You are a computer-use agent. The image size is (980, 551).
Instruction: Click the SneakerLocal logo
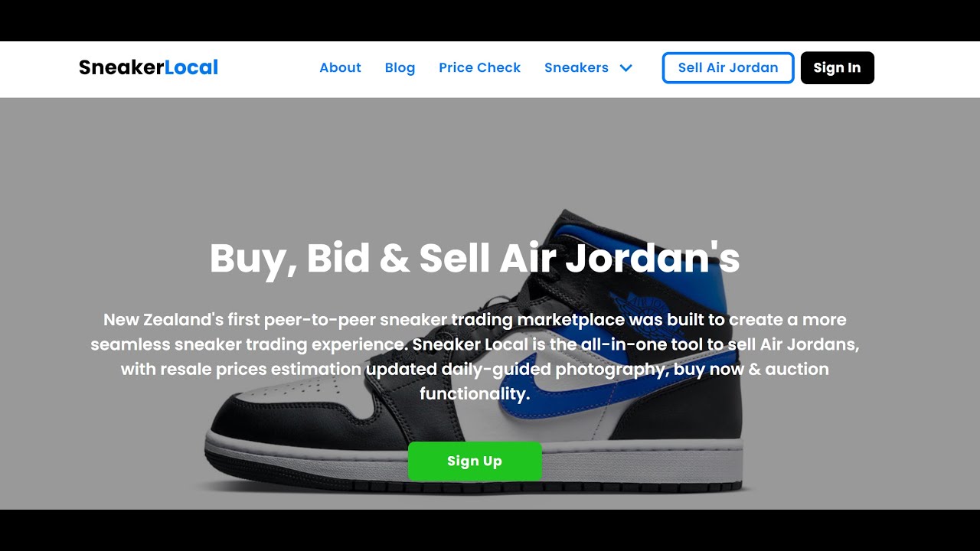[149, 67]
